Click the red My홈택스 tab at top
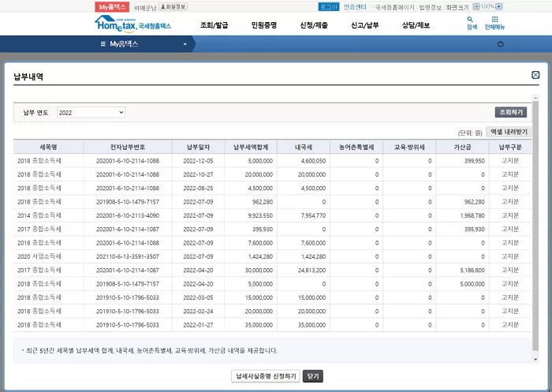The width and height of the screenshot is (552, 392). [112, 6]
